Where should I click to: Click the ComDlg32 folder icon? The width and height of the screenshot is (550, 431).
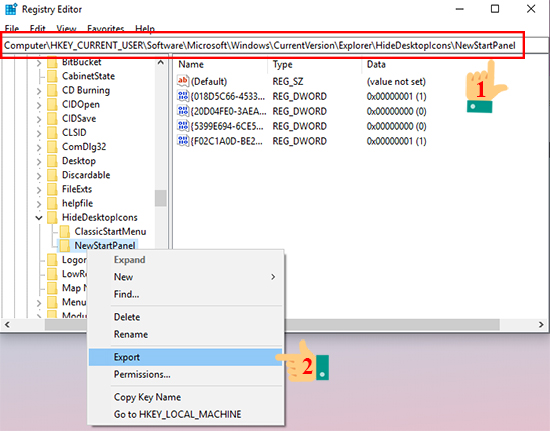(x=52, y=147)
